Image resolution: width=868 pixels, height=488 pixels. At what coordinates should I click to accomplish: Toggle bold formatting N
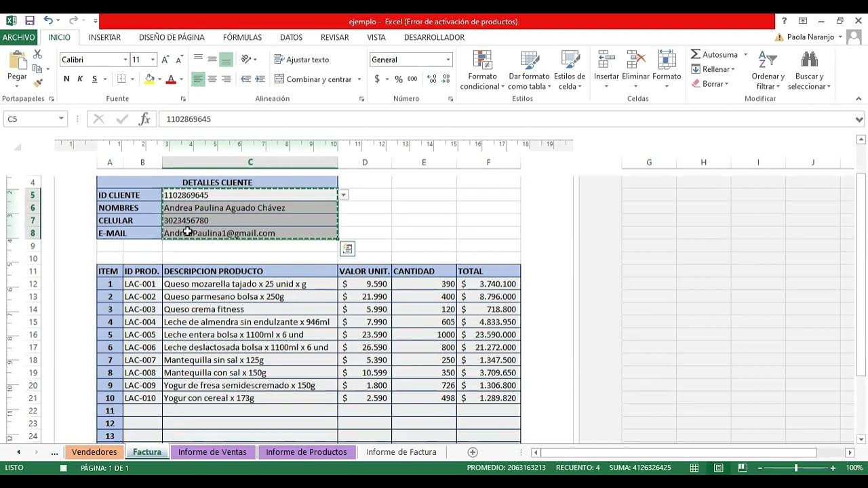[x=66, y=79]
